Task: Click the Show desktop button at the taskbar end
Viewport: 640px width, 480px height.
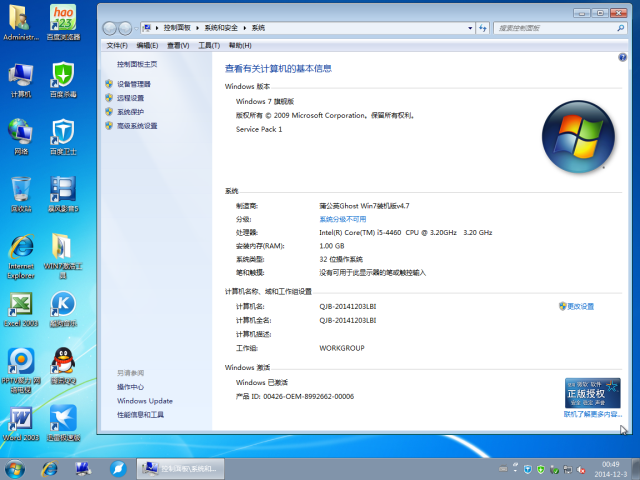Action: [636, 469]
